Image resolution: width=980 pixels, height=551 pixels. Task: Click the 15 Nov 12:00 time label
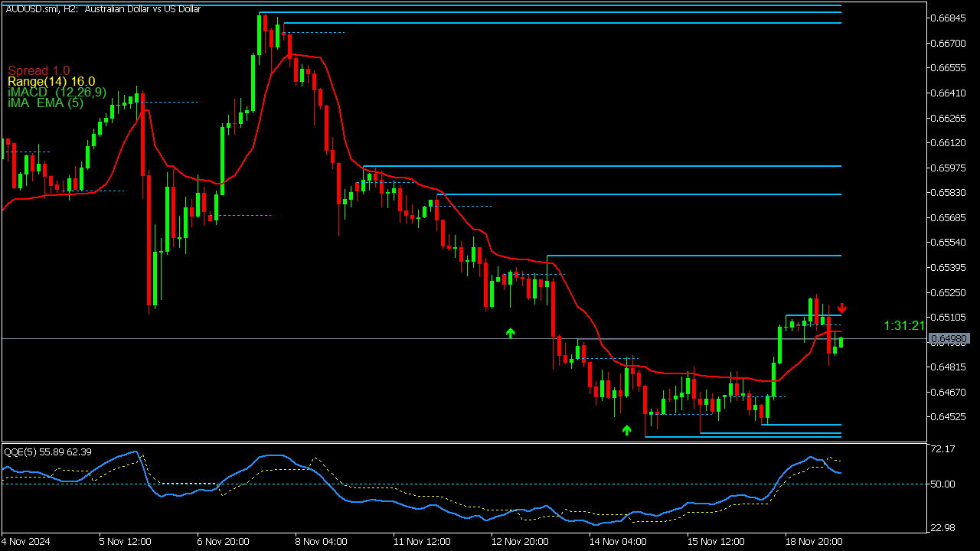click(x=715, y=541)
